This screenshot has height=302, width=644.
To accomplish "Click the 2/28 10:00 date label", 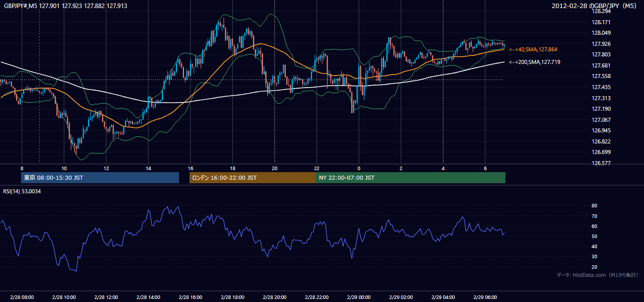I will (64, 297).
